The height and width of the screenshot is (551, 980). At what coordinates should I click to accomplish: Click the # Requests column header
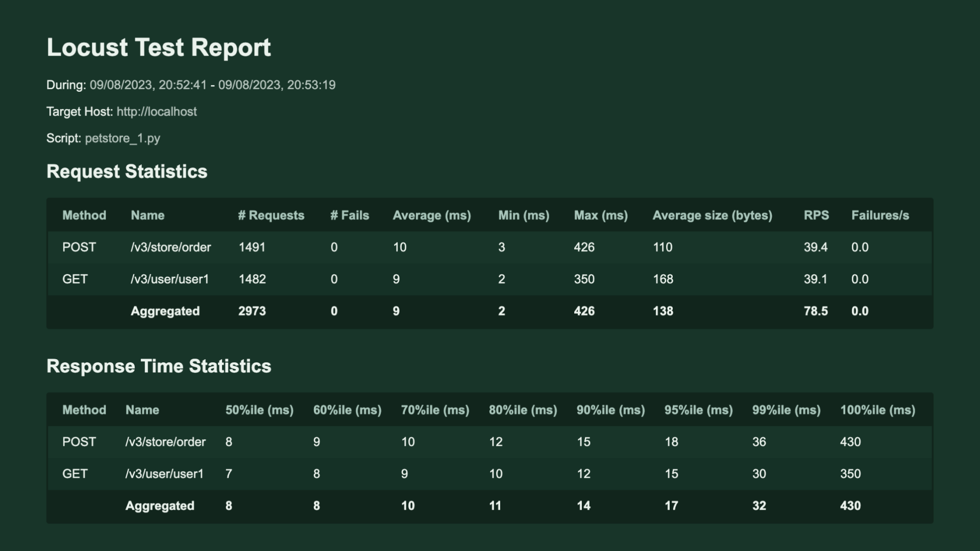pyautogui.click(x=271, y=215)
